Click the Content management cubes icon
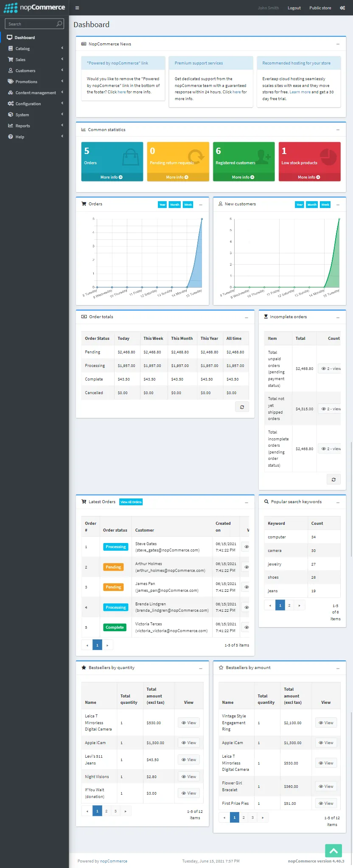The height and width of the screenshot is (868, 353). coord(11,92)
